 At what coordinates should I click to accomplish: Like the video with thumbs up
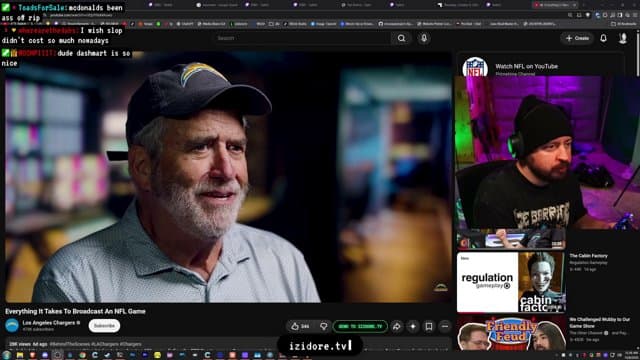tap(300, 327)
